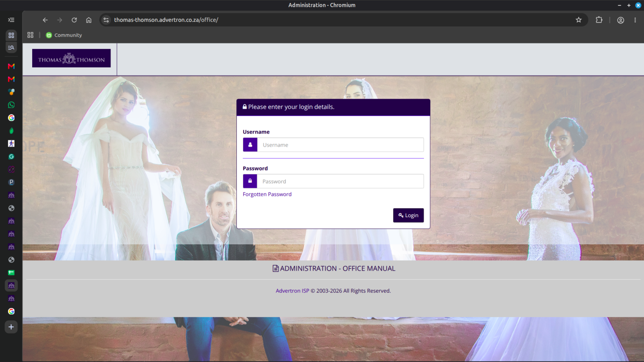This screenshot has height=362, width=644.
Task: Open the Chromium three-dot menu
Action: click(635, 20)
